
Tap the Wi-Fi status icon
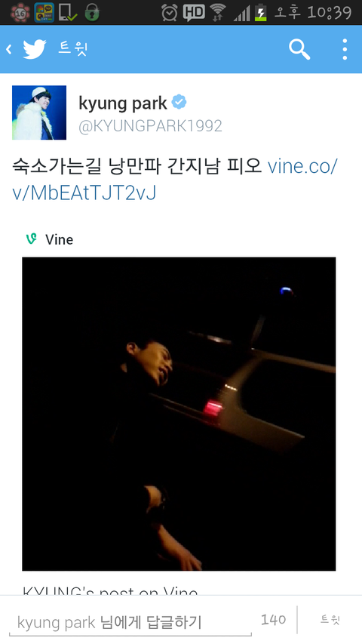point(218,12)
